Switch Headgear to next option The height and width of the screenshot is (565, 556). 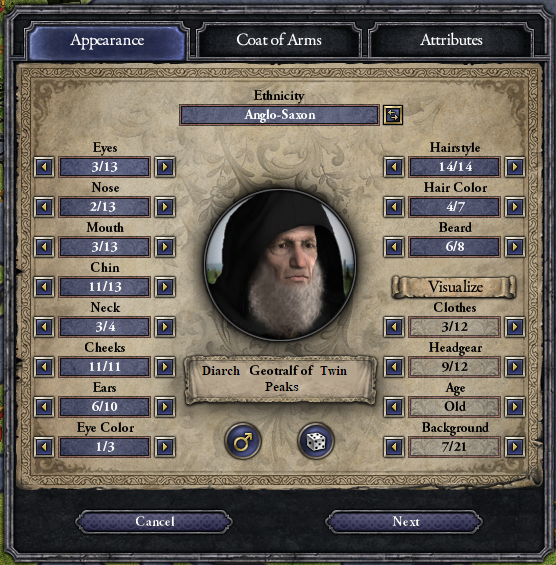tap(515, 367)
